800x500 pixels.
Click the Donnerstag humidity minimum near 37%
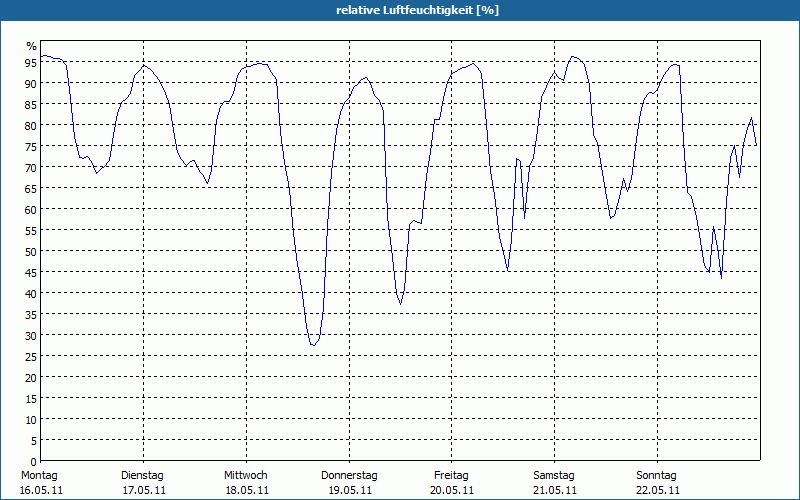coord(401,304)
